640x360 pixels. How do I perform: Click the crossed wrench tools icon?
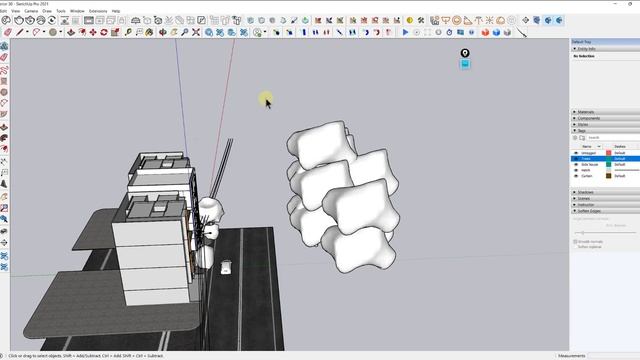(x=421, y=20)
